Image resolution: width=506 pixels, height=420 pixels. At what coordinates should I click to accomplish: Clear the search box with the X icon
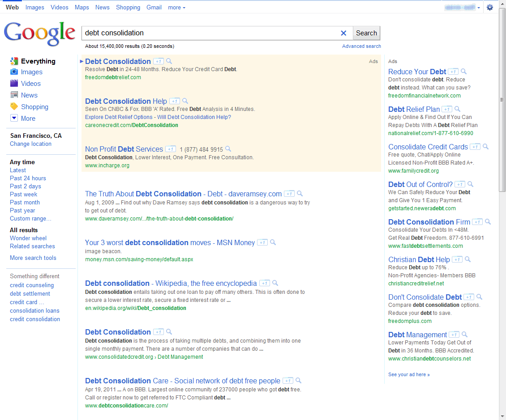pyautogui.click(x=343, y=33)
